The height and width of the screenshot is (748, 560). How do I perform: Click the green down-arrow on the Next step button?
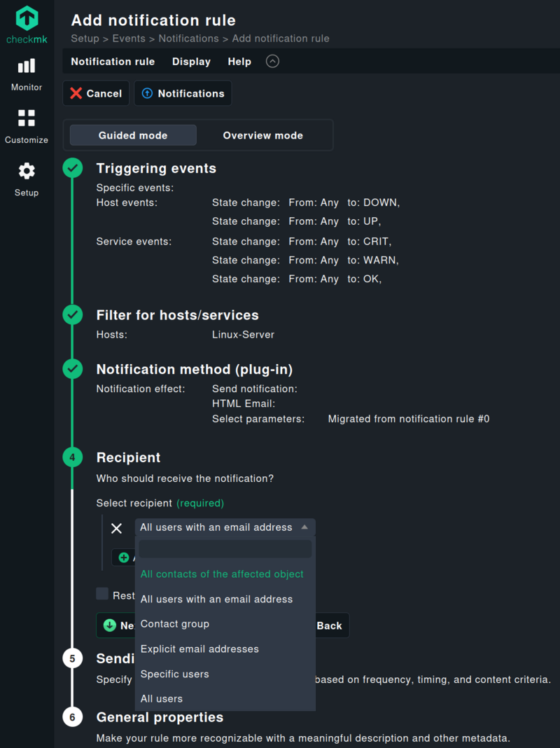coord(110,625)
